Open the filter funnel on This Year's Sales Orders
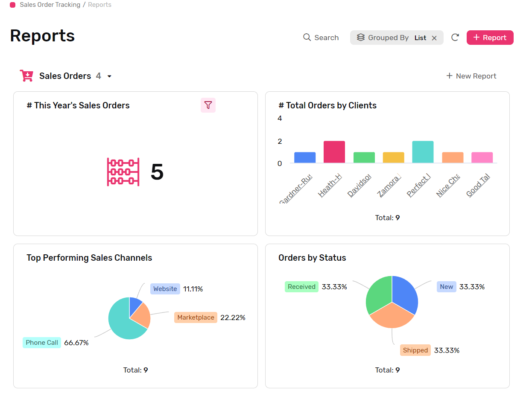The height and width of the screenshot is (393, 532). pyautogui.click(x=208, y=105)
